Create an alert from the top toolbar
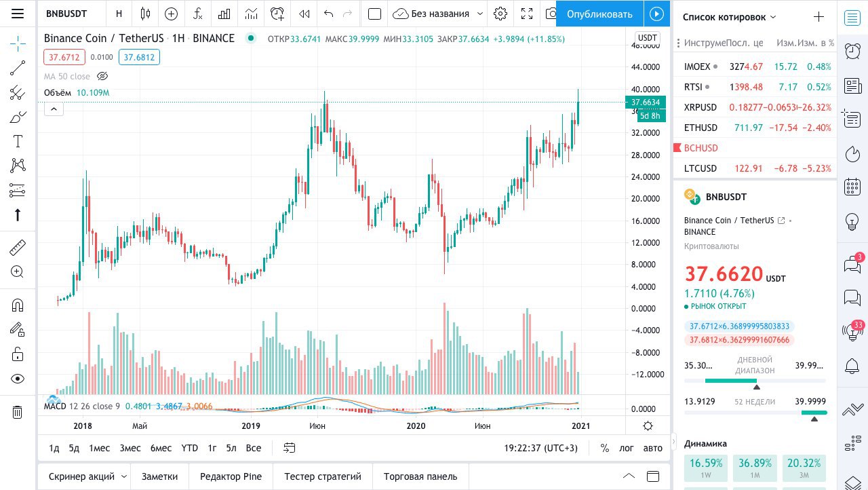 277,14
